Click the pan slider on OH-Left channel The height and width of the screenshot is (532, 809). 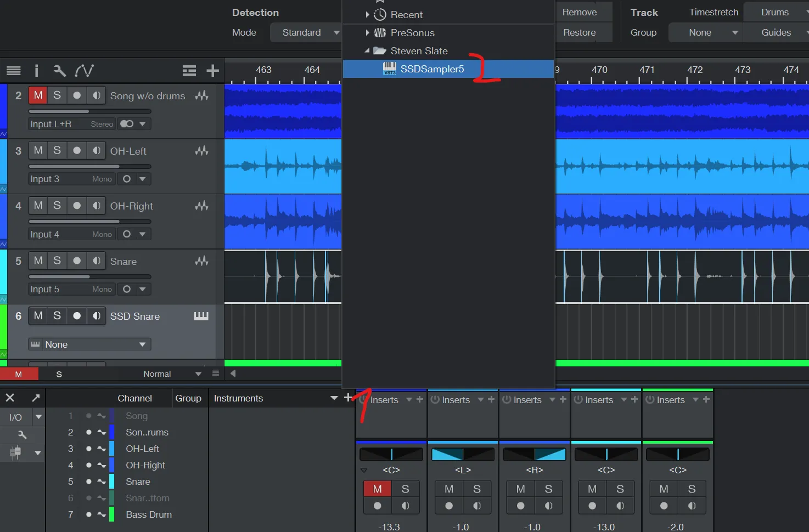point(463,454)
